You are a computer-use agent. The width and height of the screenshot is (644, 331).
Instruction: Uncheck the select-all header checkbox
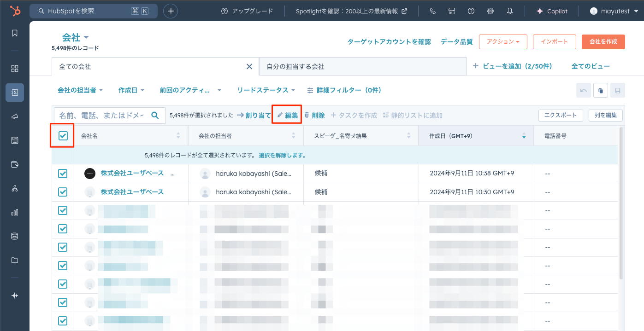coord(63,136)
